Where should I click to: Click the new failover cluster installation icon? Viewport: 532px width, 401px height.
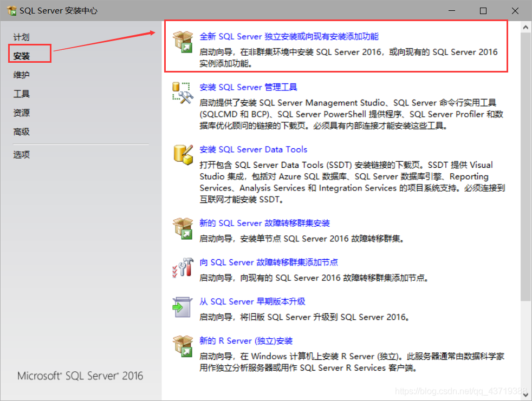coord(183,228)
